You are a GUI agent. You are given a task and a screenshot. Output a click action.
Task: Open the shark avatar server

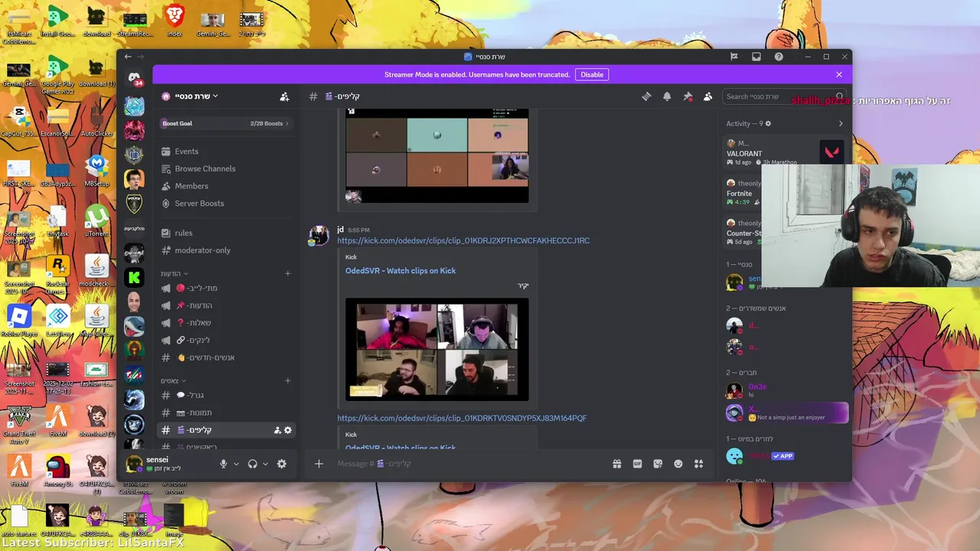[x=134, y=326]
